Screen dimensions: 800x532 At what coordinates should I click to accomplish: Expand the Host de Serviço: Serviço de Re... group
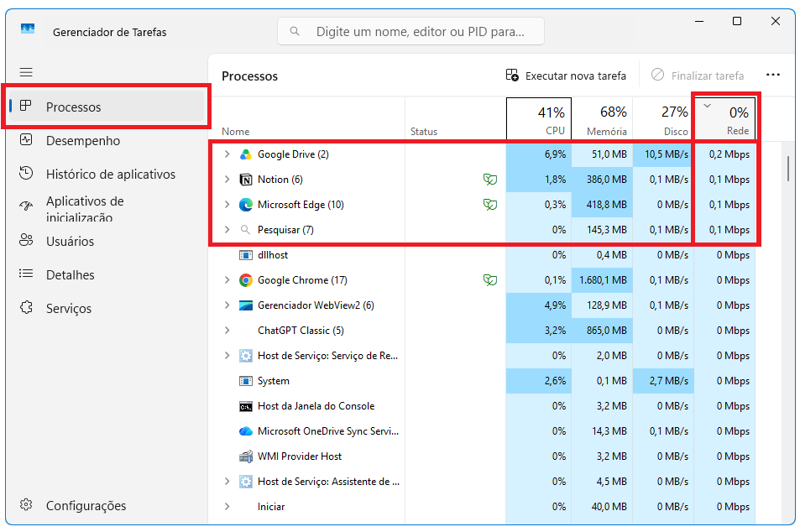point(227,356)
